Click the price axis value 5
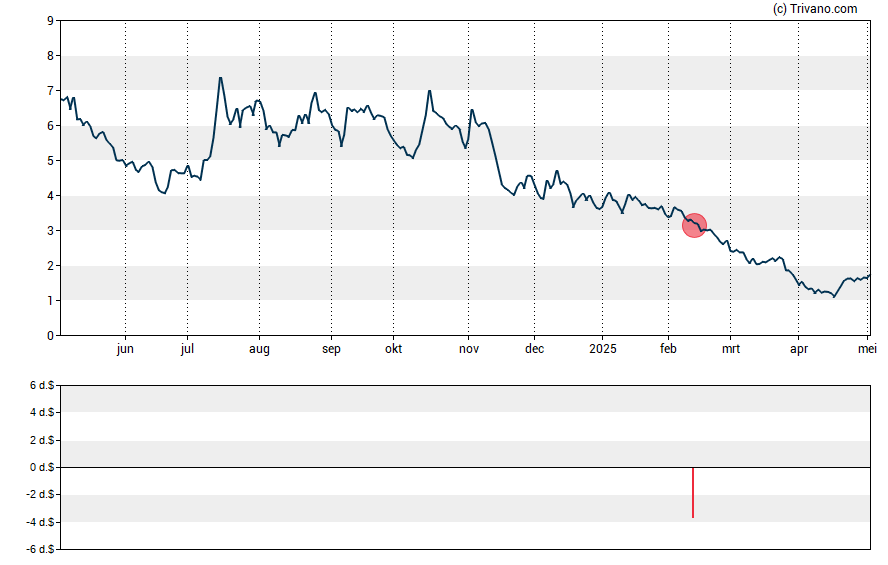This screenshot has height=565, width=888. pyautogui.click(x=51, y=161)
